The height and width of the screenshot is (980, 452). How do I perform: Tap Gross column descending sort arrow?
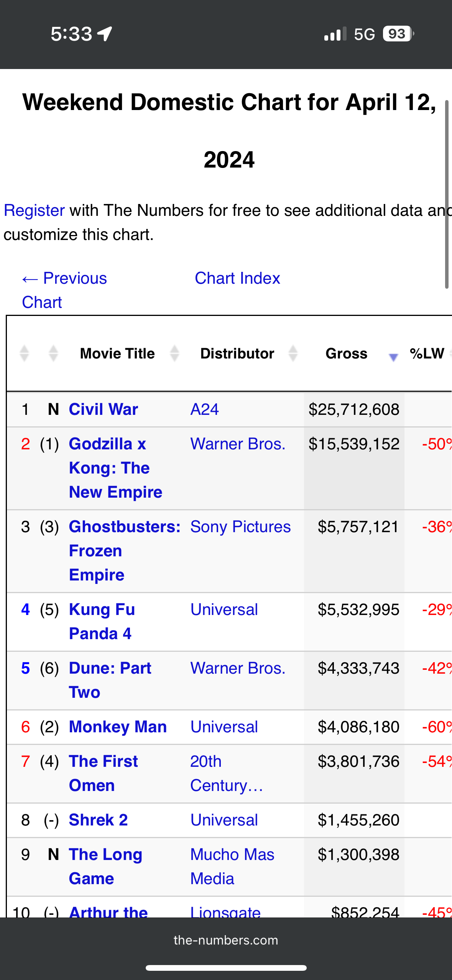pyautogui.click(x=393, y=357)
